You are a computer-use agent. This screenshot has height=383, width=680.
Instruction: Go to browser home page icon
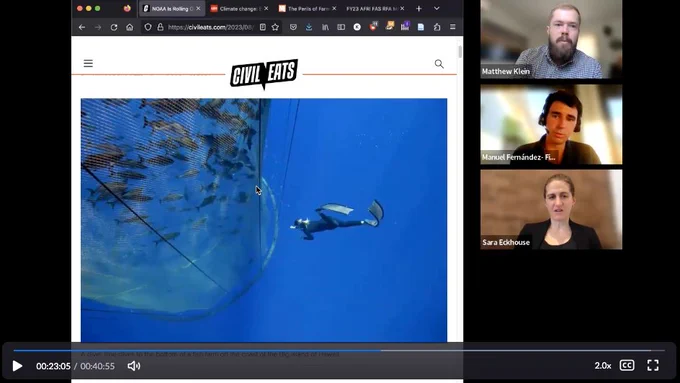tap(130, 27)
